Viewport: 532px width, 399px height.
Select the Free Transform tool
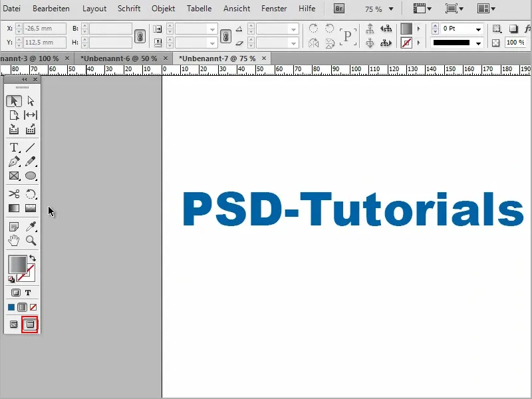coord(31,194)
